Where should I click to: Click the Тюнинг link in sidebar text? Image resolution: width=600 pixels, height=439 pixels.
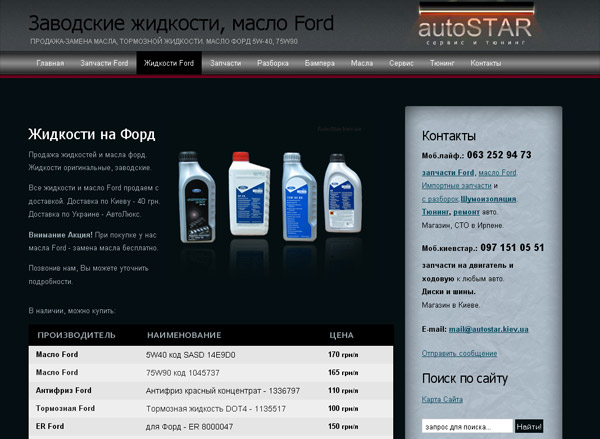pos(435,212)
